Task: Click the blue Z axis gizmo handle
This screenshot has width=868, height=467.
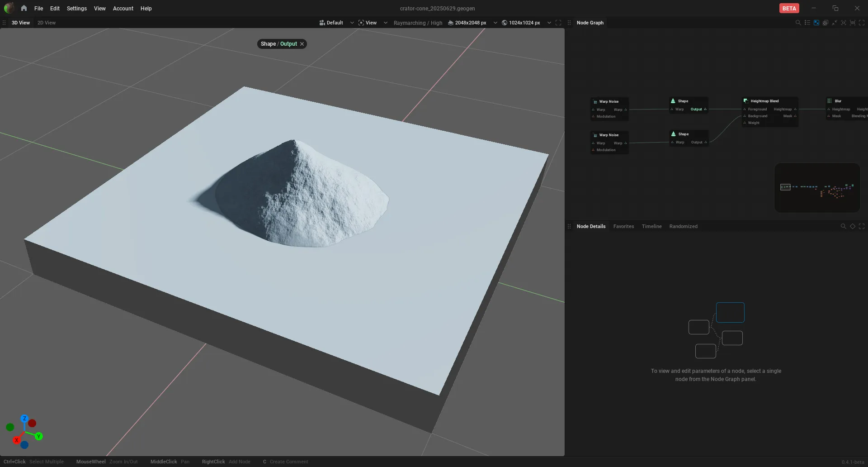Action: point(24,419)
